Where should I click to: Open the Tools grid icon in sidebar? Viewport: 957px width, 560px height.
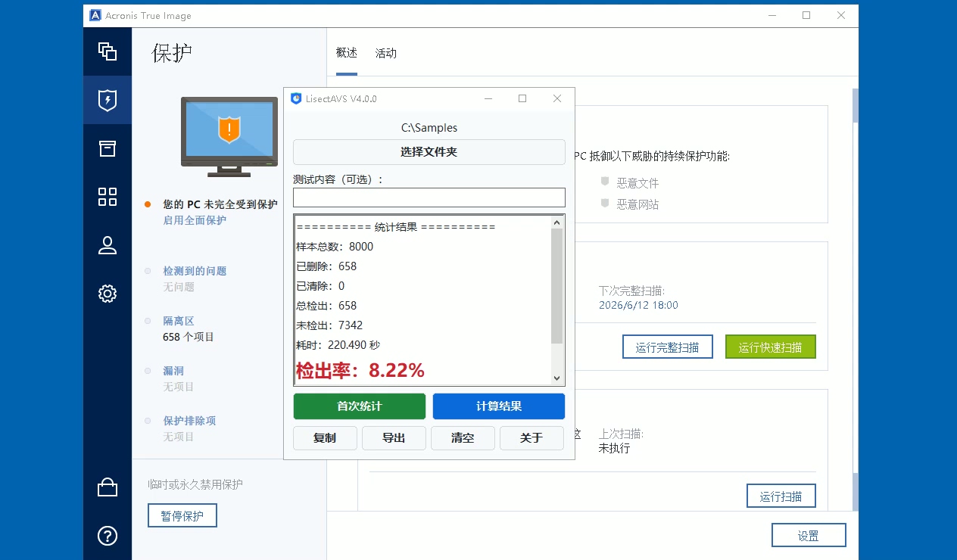coord(108,197)
